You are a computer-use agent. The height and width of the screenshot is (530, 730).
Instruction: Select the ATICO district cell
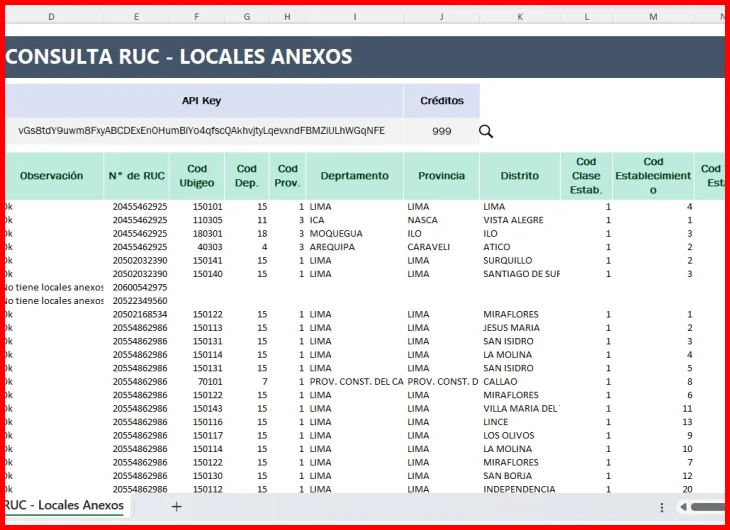click(520, 247)
